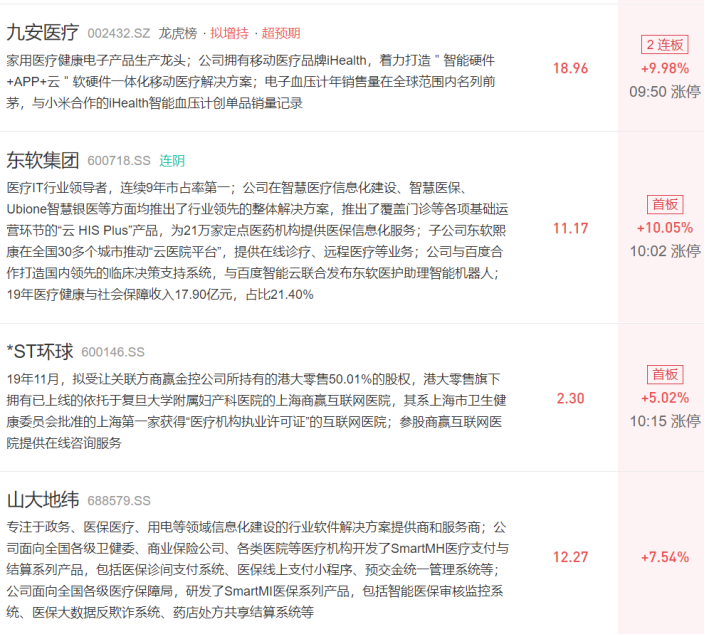Click the 11.17 price of 东软集团
The width and height of the screenshot is (705, 635).
[570, 229]
